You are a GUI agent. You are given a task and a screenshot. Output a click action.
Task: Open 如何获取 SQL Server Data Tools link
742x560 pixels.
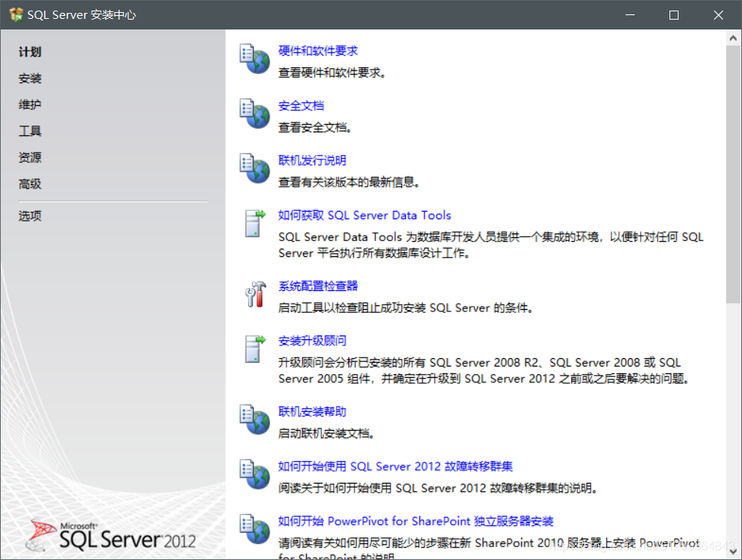[x=364, y=215]
